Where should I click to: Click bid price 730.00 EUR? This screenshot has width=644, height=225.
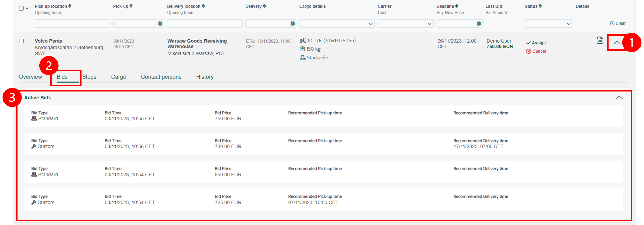click(x=228, y=146)
